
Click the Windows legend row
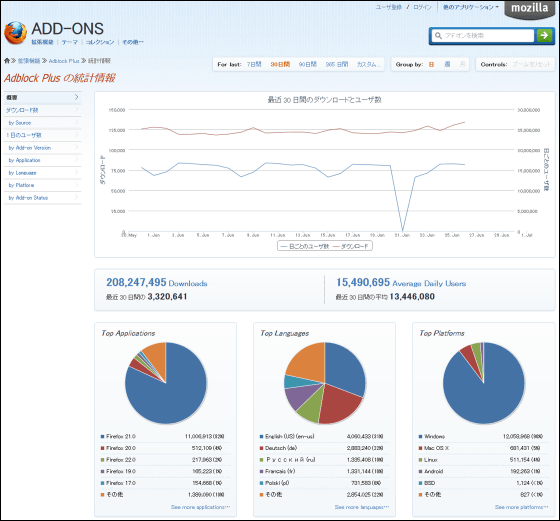click(483, 436)
